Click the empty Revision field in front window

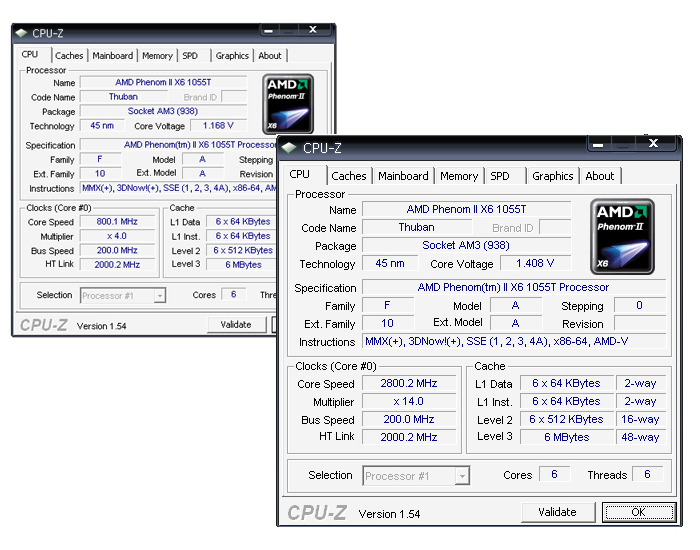click(x=640, y=323)
